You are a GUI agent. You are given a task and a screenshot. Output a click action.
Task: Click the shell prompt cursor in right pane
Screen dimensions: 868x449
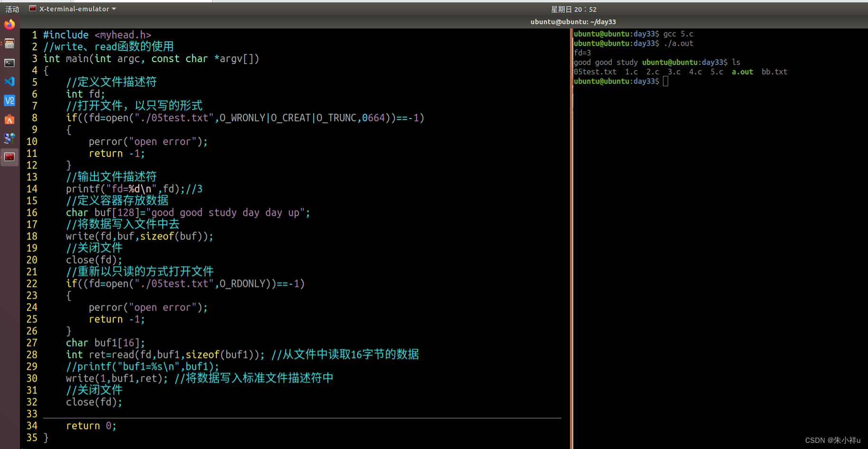tap(666, 81)
